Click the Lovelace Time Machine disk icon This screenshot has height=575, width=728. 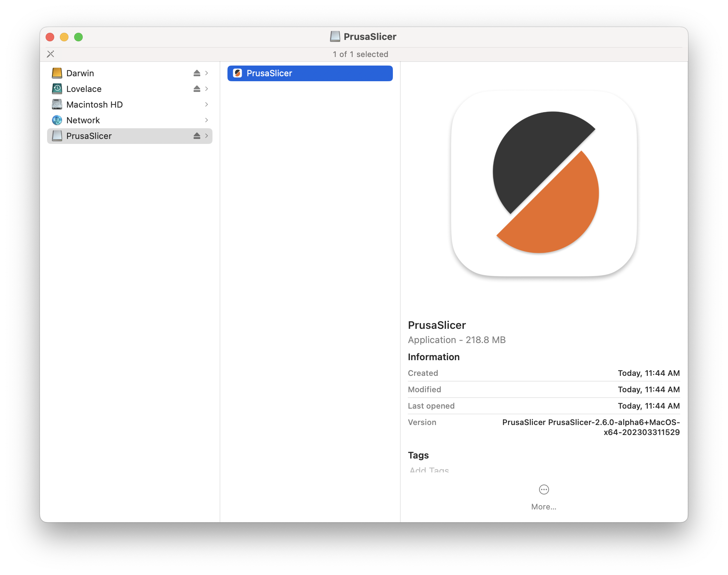[x=57, y=89]
